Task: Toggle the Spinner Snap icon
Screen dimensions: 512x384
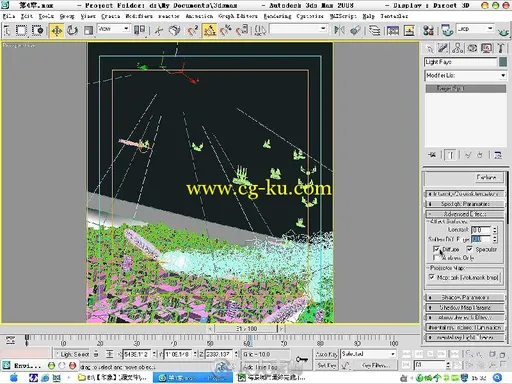Action: (242, 31)
